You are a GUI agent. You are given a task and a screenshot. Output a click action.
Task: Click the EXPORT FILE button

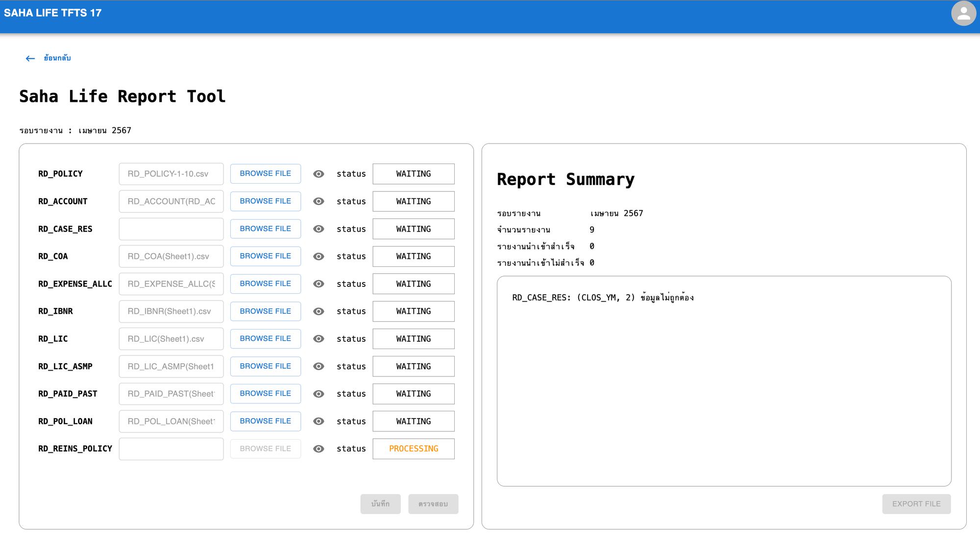916,504
